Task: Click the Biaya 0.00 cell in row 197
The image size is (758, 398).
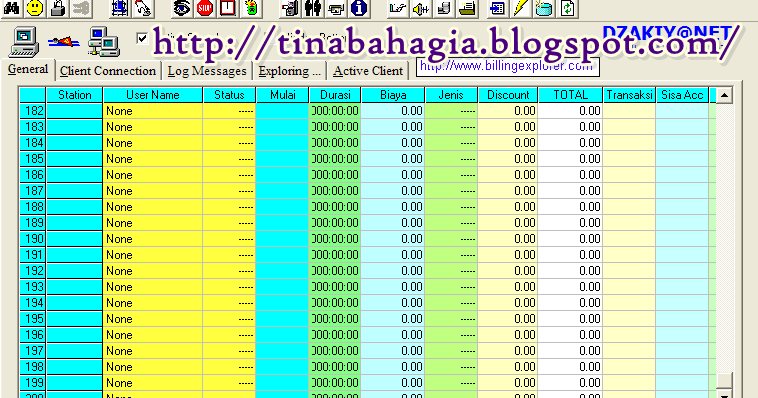Action: [x=393, y=351]
